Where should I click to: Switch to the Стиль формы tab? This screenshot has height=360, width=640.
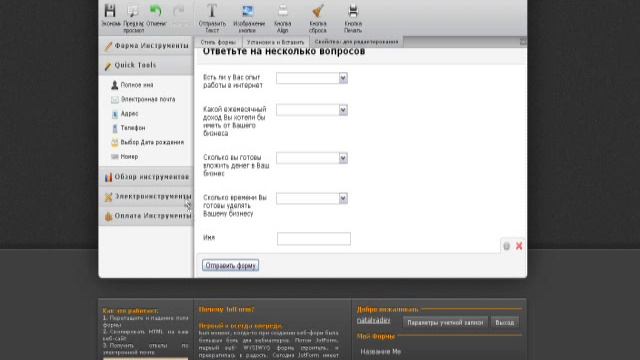coord(218,42)
